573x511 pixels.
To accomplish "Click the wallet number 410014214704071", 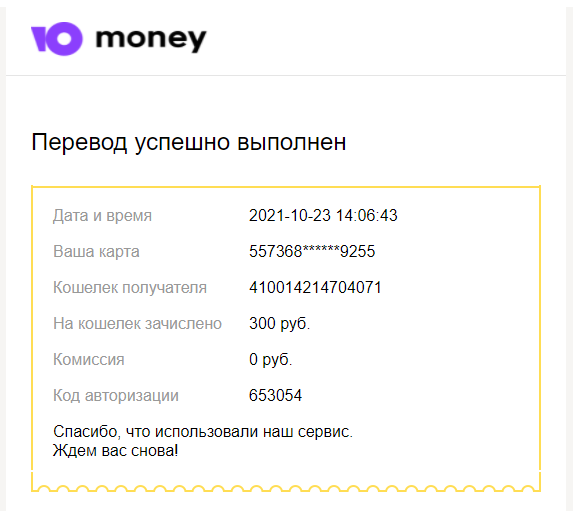I will coord(315,287).
